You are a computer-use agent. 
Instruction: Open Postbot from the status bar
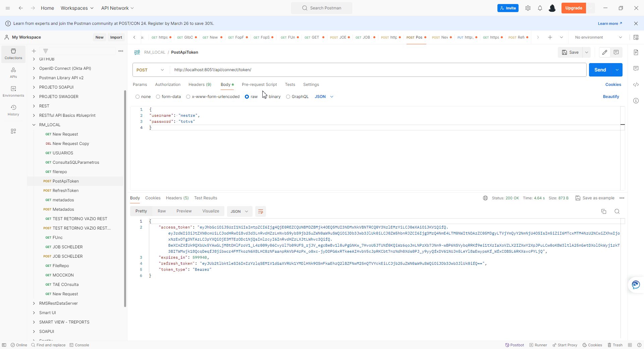(x=515, y=345)
